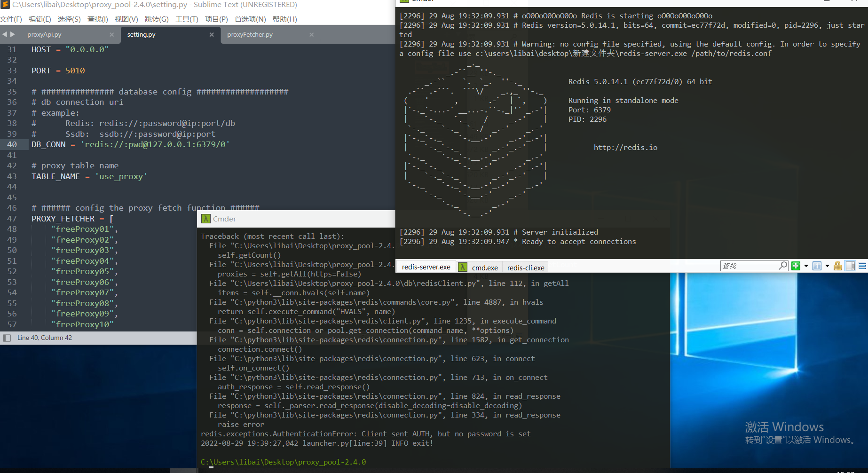Click the PORT value 5010
Viewport: 868px width, 473px height.
click(75, 71)
